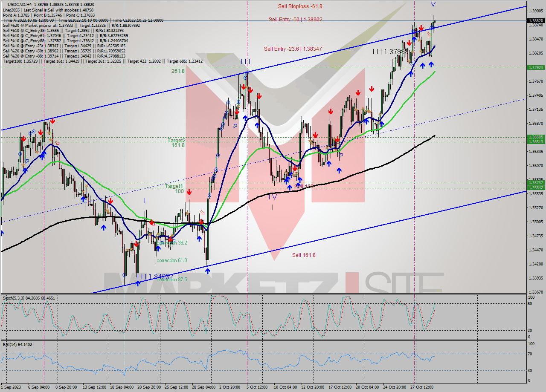Viewport: 546px width, 392px height.
Task: Click the 'correction 61.8' label
Action: pyautogui.click(x=171, y=260)
